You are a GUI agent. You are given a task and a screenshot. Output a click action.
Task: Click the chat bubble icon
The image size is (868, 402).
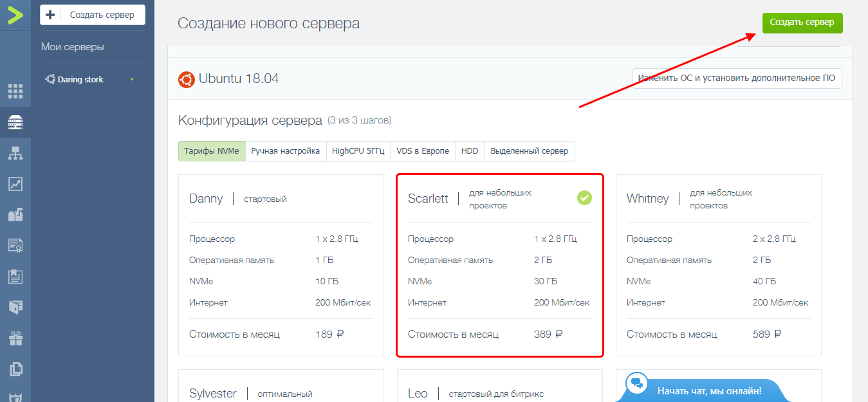pos(637,383)
